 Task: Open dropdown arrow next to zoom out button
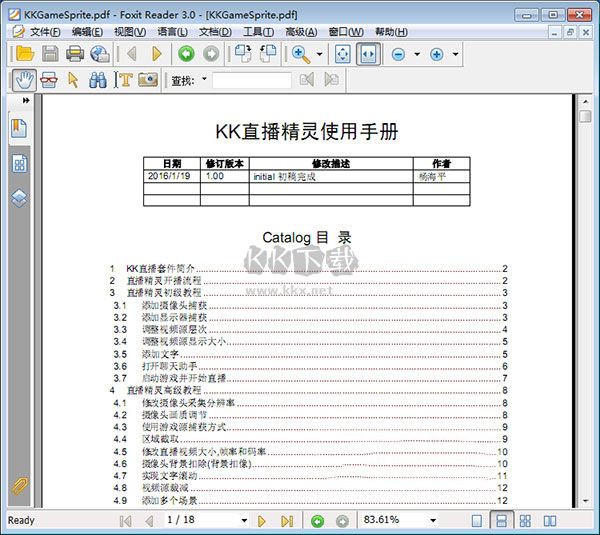(x=417, y=54)
